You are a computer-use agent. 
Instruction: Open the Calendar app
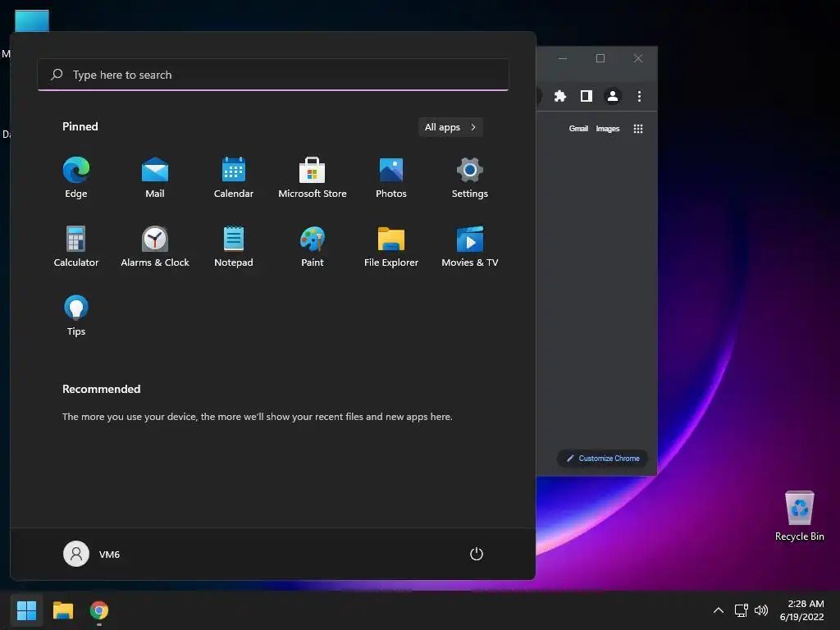234,178
